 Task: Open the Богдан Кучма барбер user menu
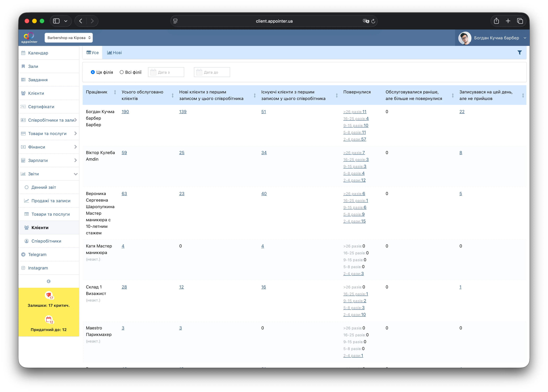coord(492,38)
